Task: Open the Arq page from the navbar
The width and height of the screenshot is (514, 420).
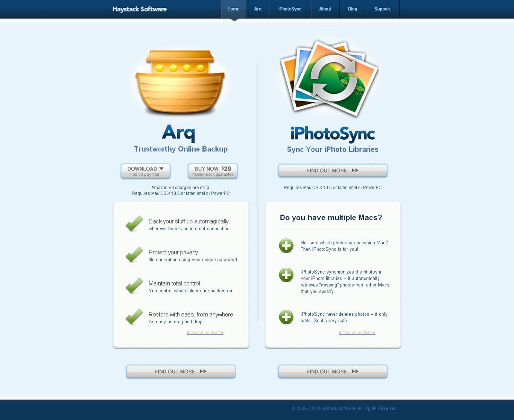Action: [257, 9]
